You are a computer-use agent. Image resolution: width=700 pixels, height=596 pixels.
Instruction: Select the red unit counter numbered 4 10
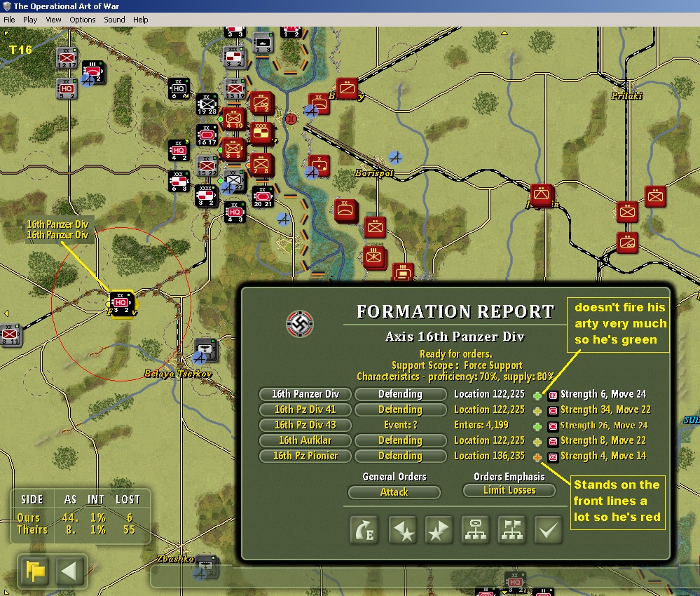(x=234, y=118)
